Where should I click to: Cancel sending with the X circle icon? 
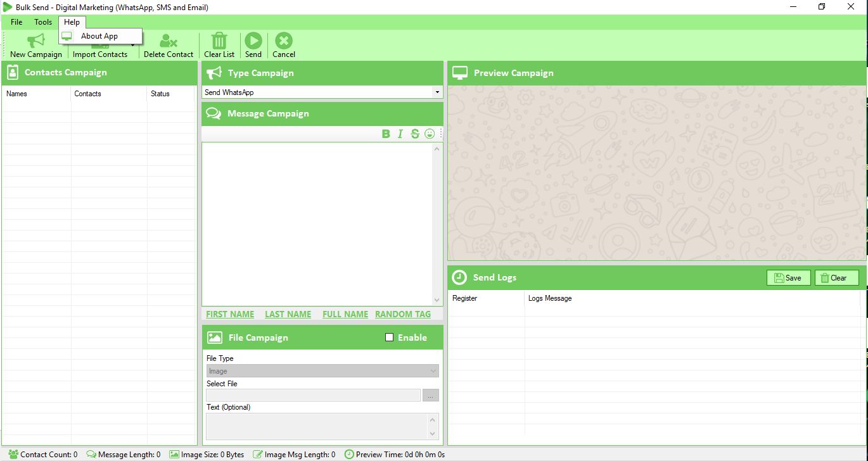coord(284,46)
